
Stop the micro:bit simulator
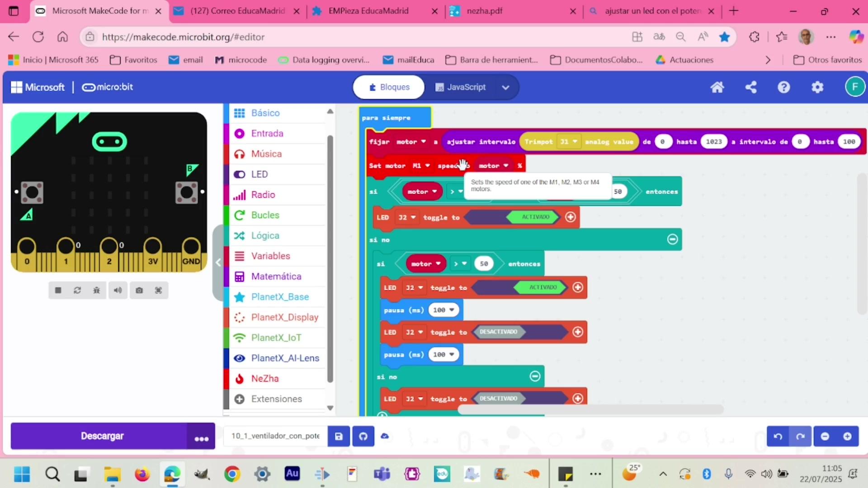pos(58,291)
